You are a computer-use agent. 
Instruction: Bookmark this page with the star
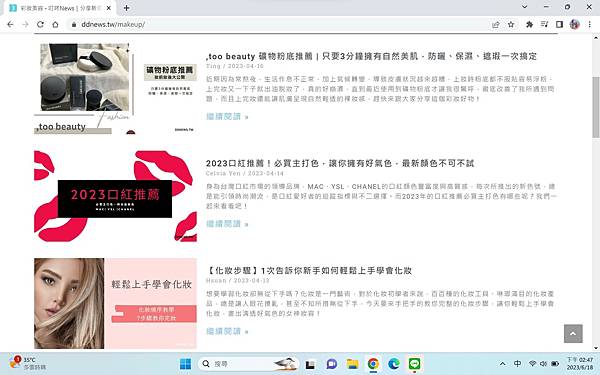tap(511, 24)
